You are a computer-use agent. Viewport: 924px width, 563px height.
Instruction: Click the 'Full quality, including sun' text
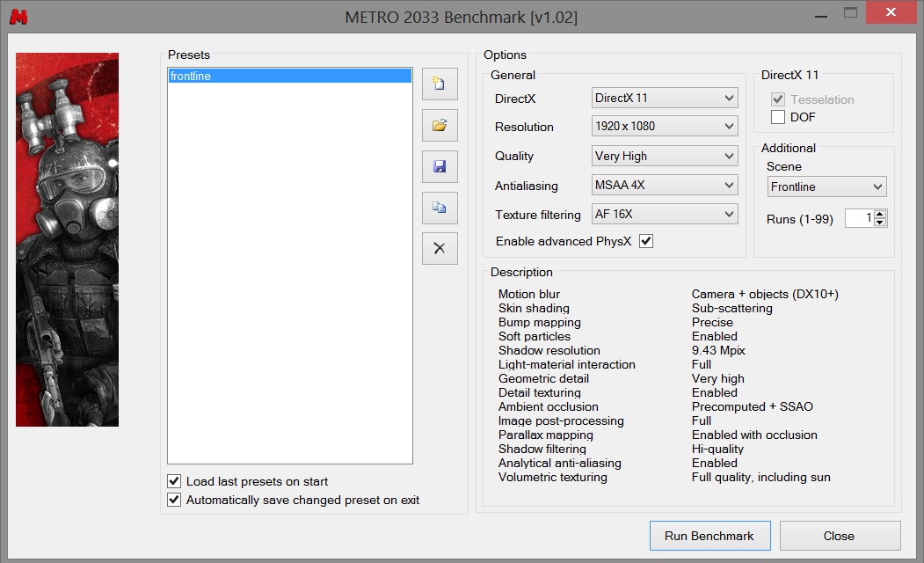[760, 477]
